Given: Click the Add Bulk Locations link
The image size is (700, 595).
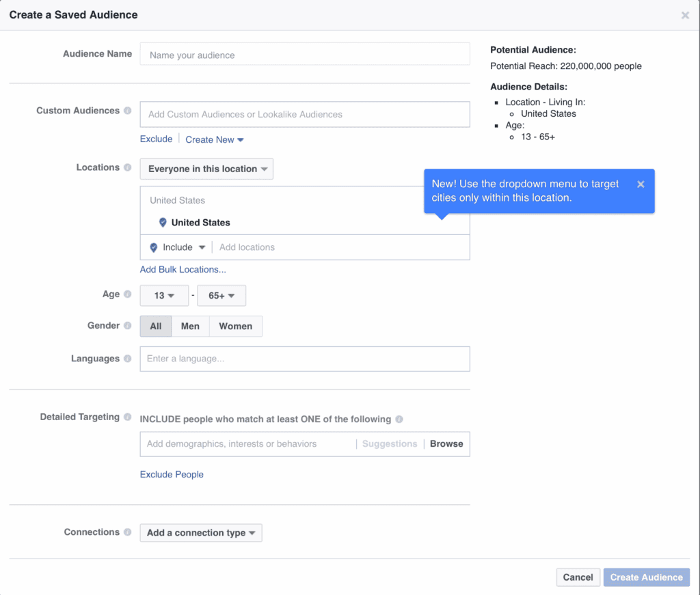Looking at the screenshot, I should tap(183, 269).
